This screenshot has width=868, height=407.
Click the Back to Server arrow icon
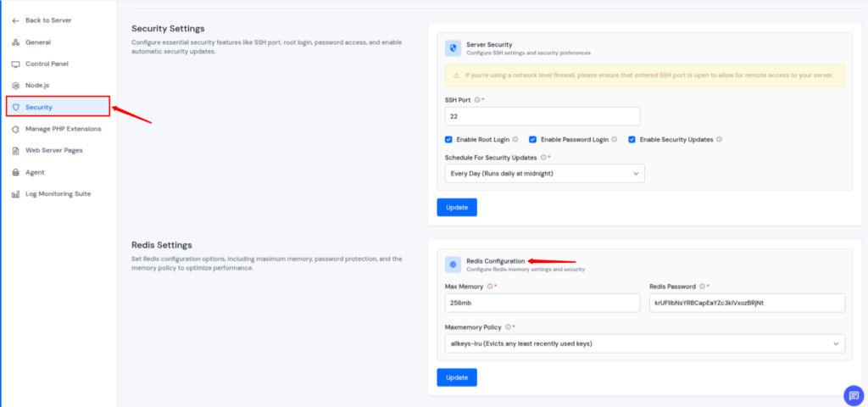tap(16, 20)
